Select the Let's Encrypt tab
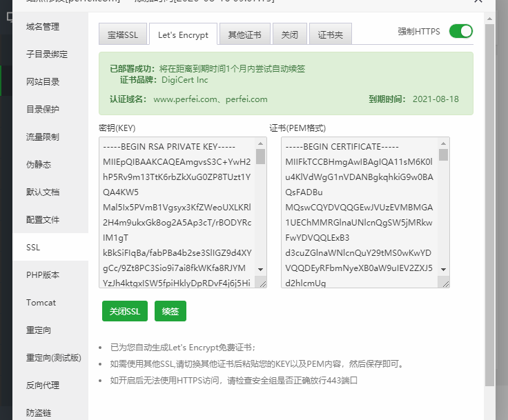This screenshot has width=508, height=420. click(x=183, y=34)
